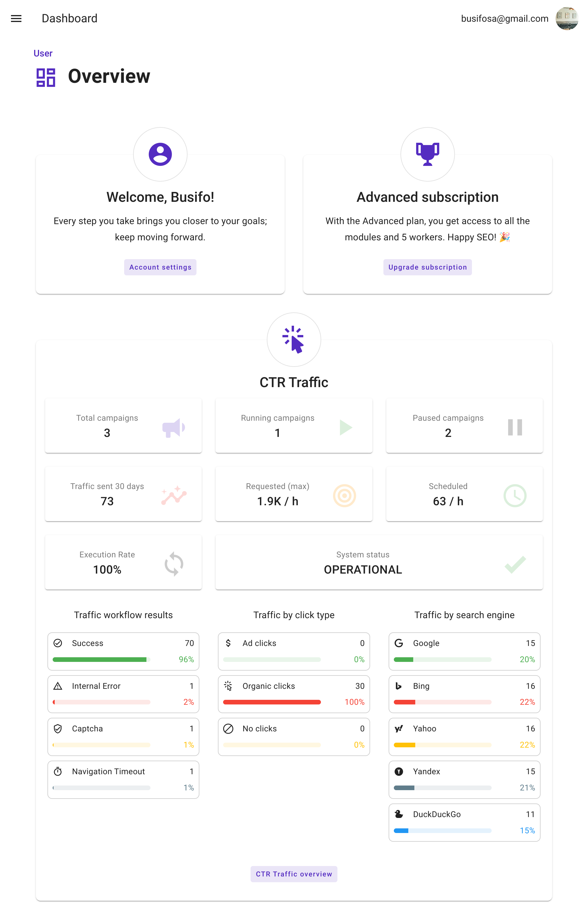Click the pause icon in Paused campaigns
The image size is (588, 919).
pyautogui.click(x=515, y=427)
